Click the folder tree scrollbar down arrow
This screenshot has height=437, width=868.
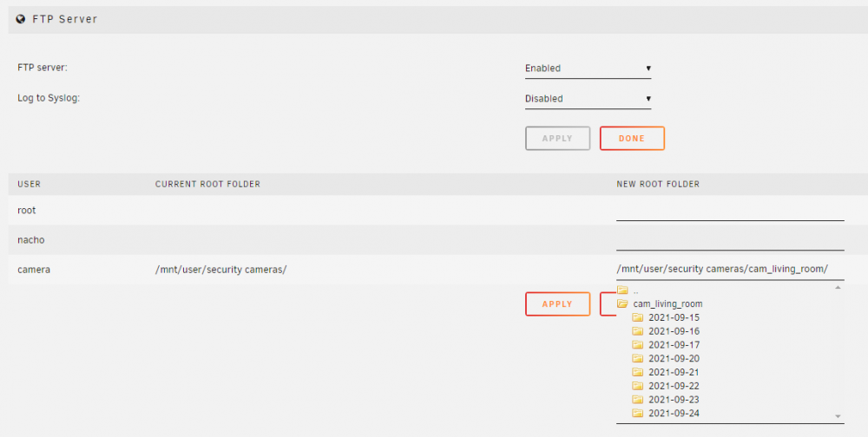tap(838, 416)
